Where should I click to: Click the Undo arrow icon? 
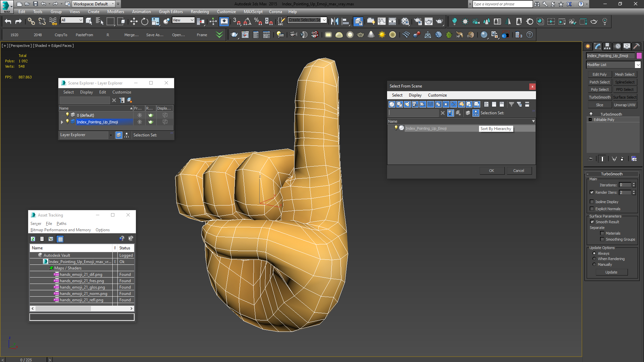[x=8, y=21]
